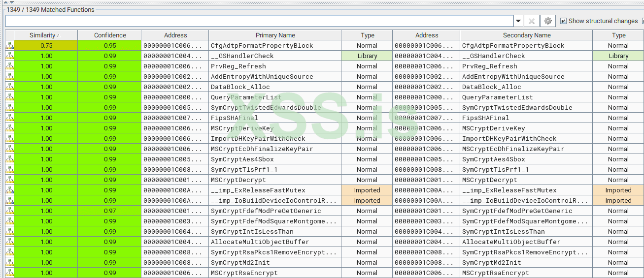The width and height of the screenshot is (644, 278).
Task: Click the row icon for __imp_IoBuildDeviceIoControlR...
Action: (9, 201)
